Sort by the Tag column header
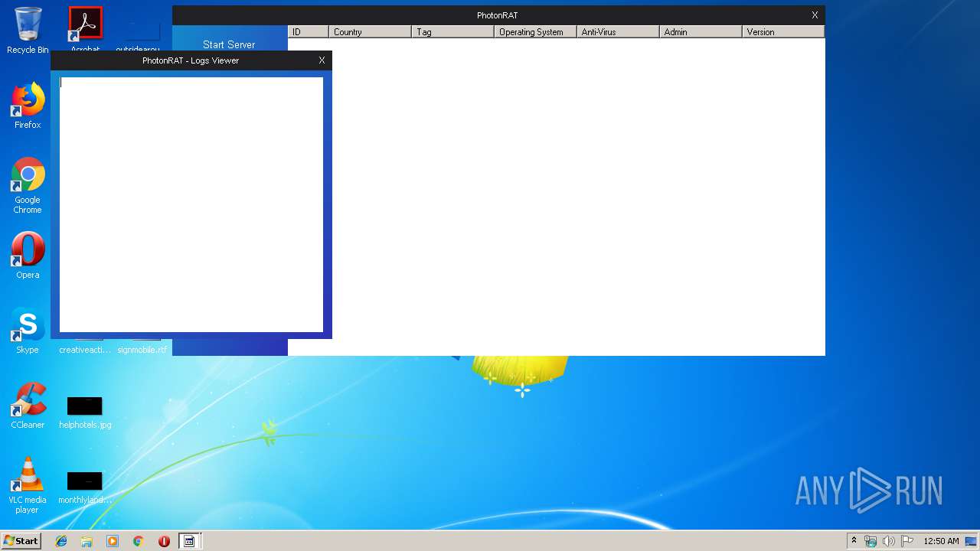 pos(453,32)
